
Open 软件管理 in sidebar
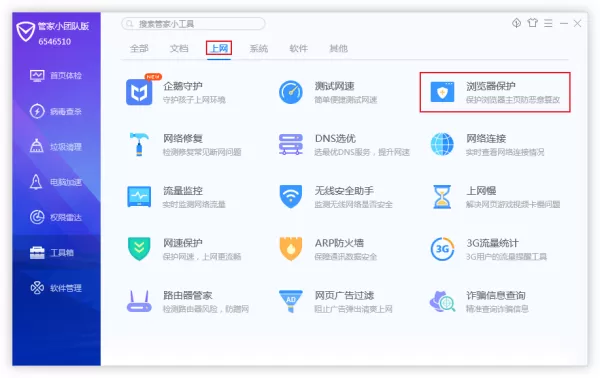point(56,288)
